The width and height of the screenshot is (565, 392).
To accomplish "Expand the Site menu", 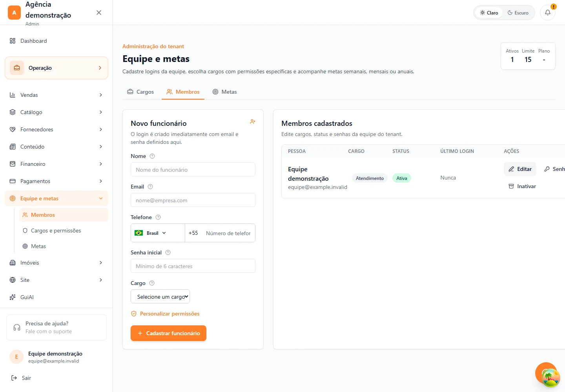I will pyautogui.click(x=56, y=280).
